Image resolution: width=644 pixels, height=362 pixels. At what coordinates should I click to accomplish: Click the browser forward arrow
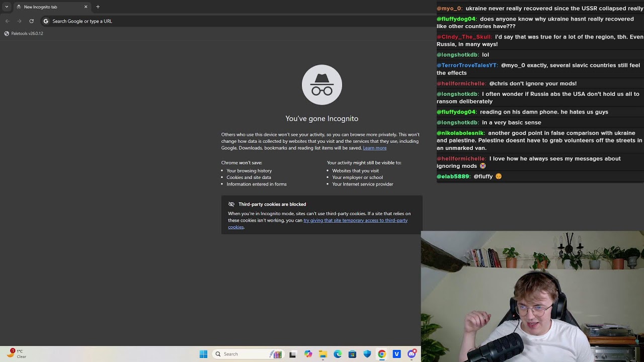19,21
